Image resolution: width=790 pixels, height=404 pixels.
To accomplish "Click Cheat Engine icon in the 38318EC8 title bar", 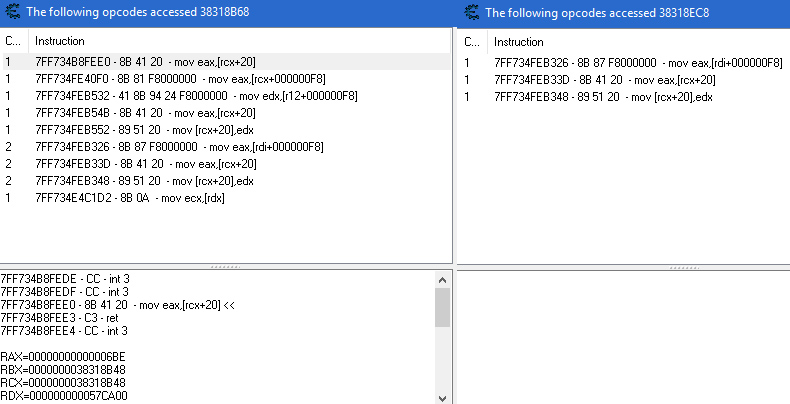I will pos(471,13).
